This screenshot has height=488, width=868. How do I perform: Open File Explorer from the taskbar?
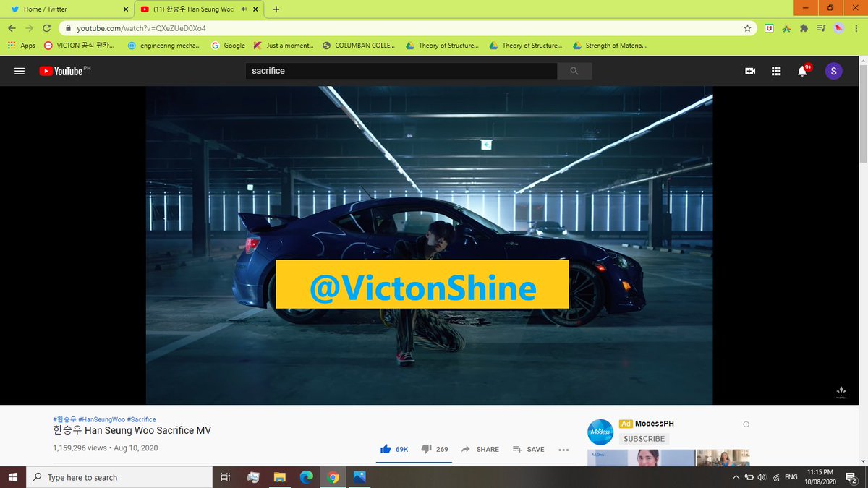(x=279, y=477)
